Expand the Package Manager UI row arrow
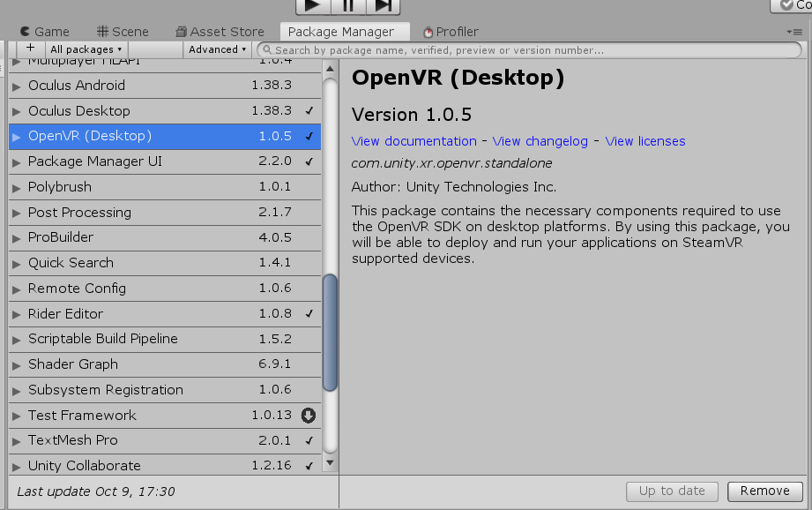 click(x=17, y=162)
